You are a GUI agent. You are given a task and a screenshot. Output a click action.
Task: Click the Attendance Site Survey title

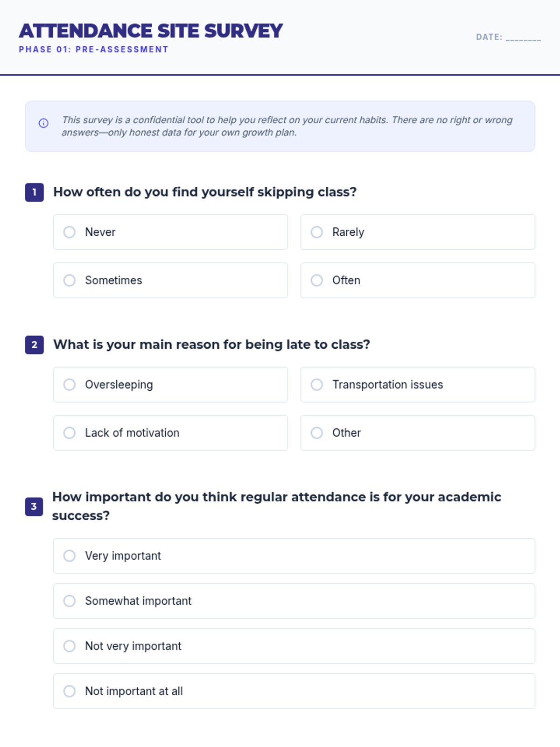coord(151,31)
